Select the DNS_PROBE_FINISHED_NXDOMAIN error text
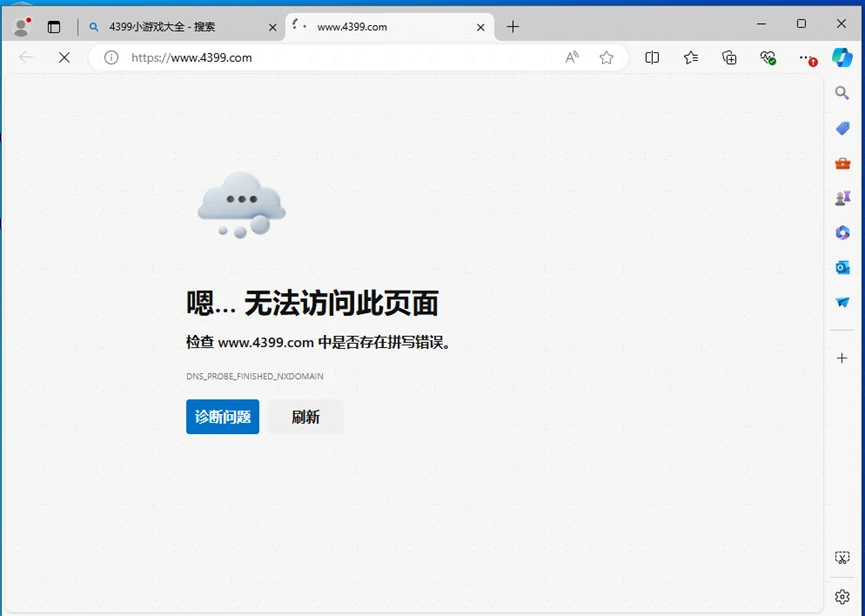865x616 pixels. tap(255, 376)
